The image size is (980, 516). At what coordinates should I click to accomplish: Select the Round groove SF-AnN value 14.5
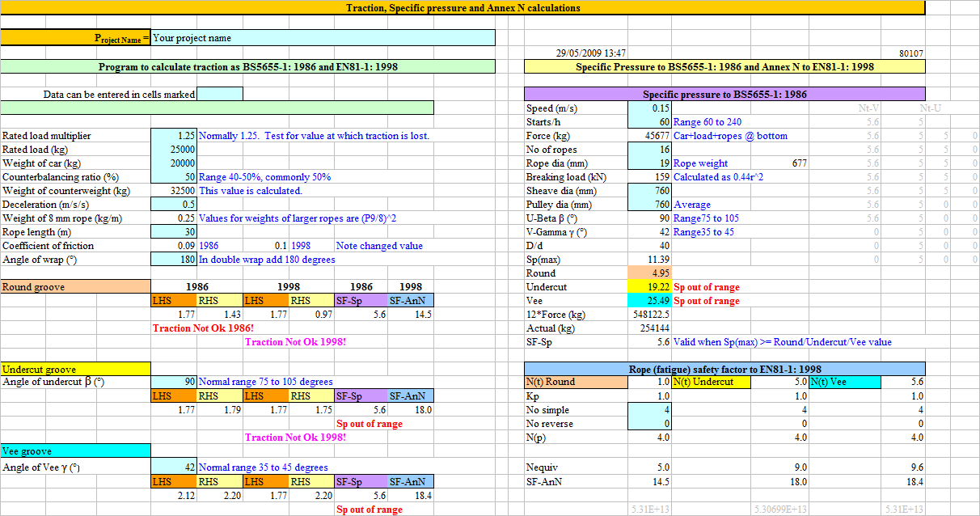[x=421, y=315]
